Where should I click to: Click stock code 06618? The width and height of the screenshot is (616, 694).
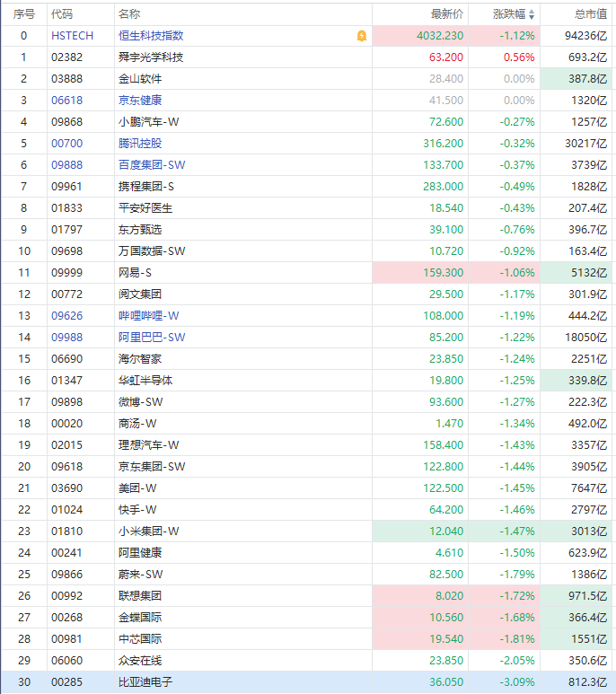[66, 101]
